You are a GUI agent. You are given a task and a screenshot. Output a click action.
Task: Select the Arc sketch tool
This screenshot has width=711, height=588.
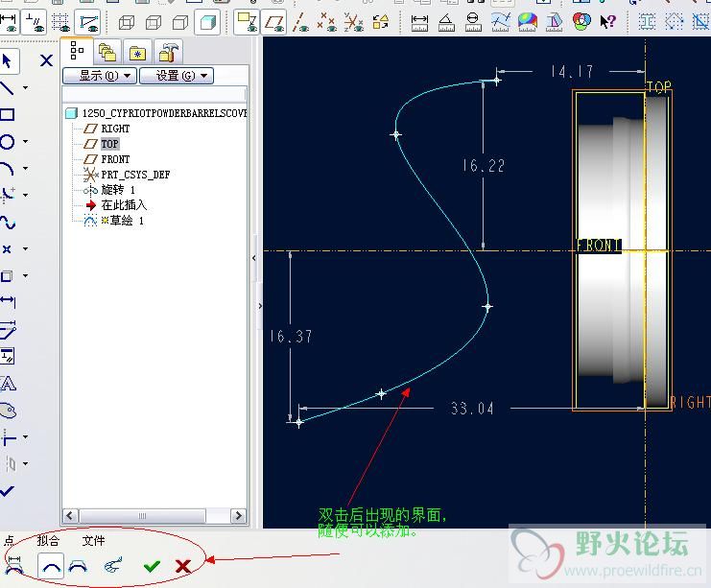click(7, 169)
